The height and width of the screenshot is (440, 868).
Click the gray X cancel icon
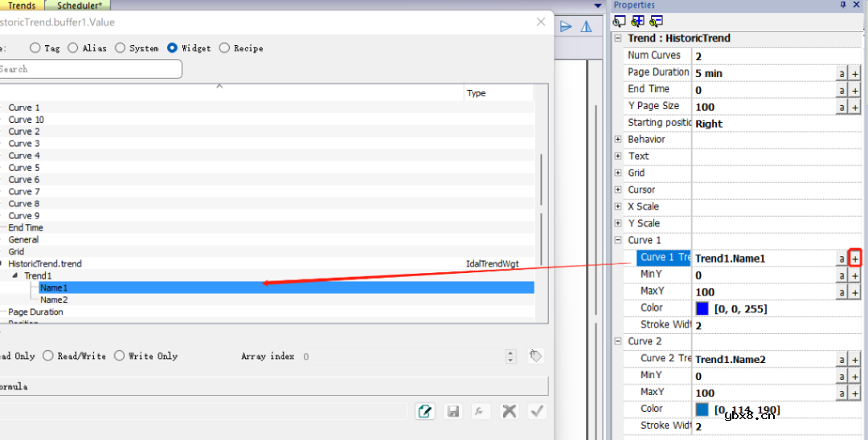(x=509, y=411)
